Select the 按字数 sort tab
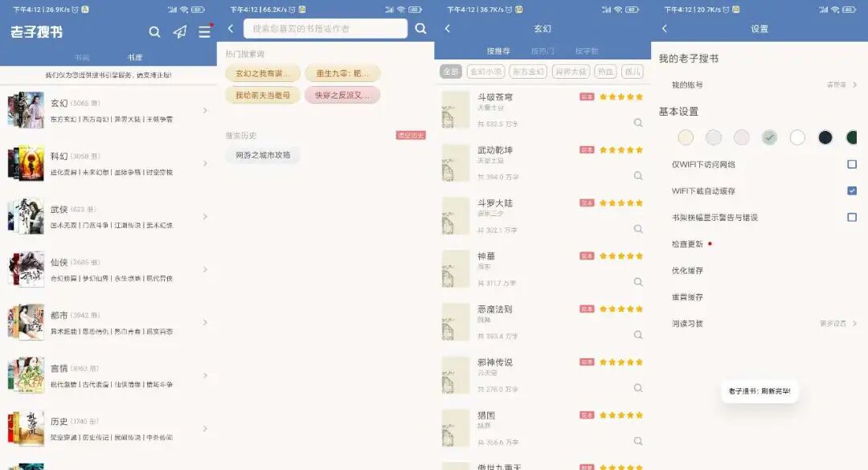Viewport: 868px width, 470px height. click(x=587, y=51)
